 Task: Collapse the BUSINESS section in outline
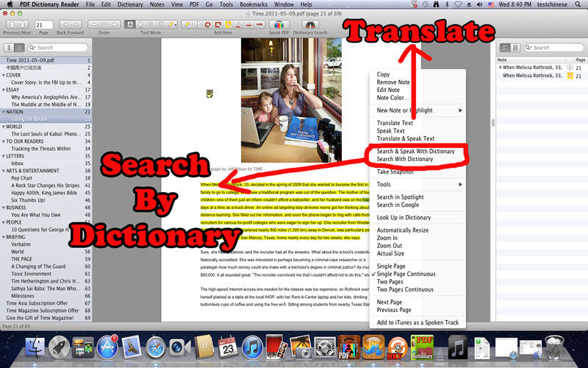pos(4,208)
